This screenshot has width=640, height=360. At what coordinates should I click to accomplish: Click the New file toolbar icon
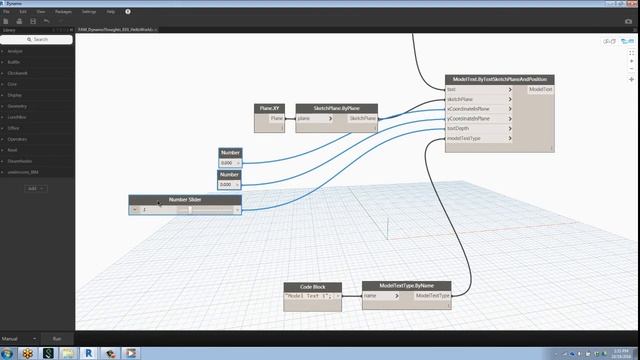pyautogui.click(x=6, y=21)
